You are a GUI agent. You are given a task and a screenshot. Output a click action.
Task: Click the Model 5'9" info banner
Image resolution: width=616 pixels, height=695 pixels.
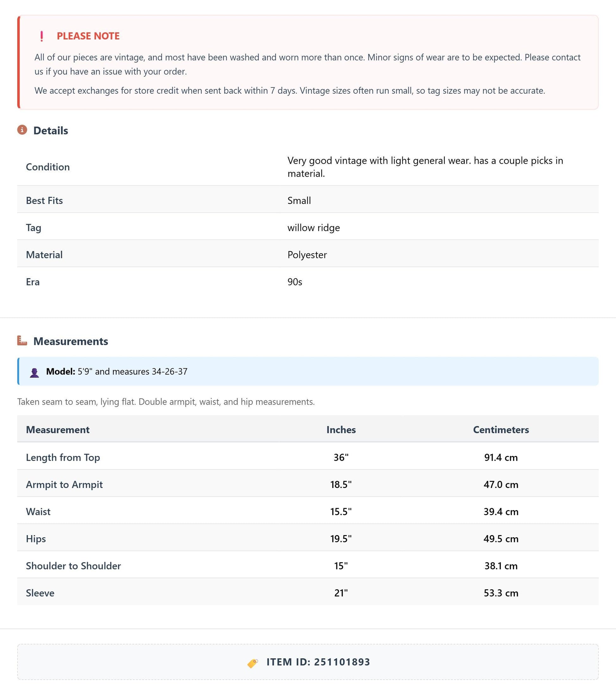pos(308,371)
